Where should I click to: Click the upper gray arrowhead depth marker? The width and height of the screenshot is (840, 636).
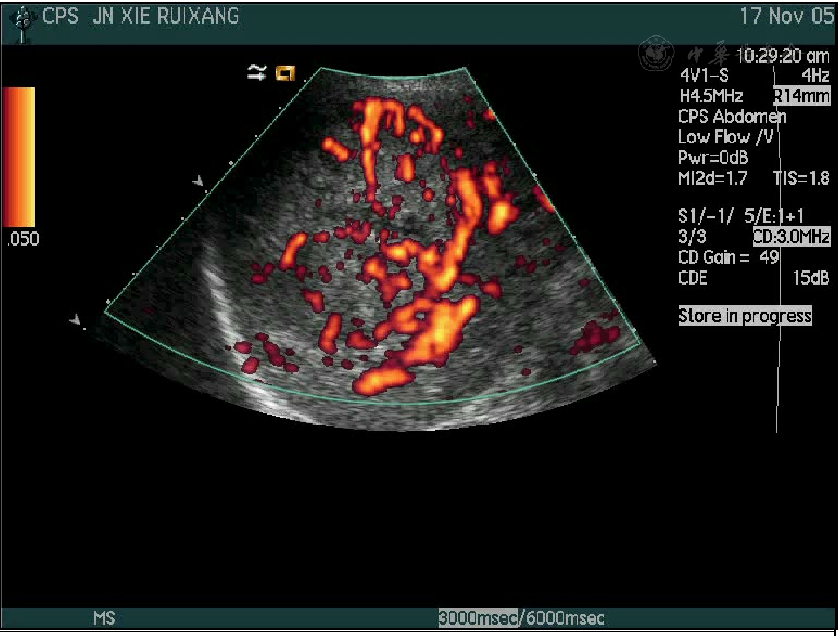[x=199, y=181]
